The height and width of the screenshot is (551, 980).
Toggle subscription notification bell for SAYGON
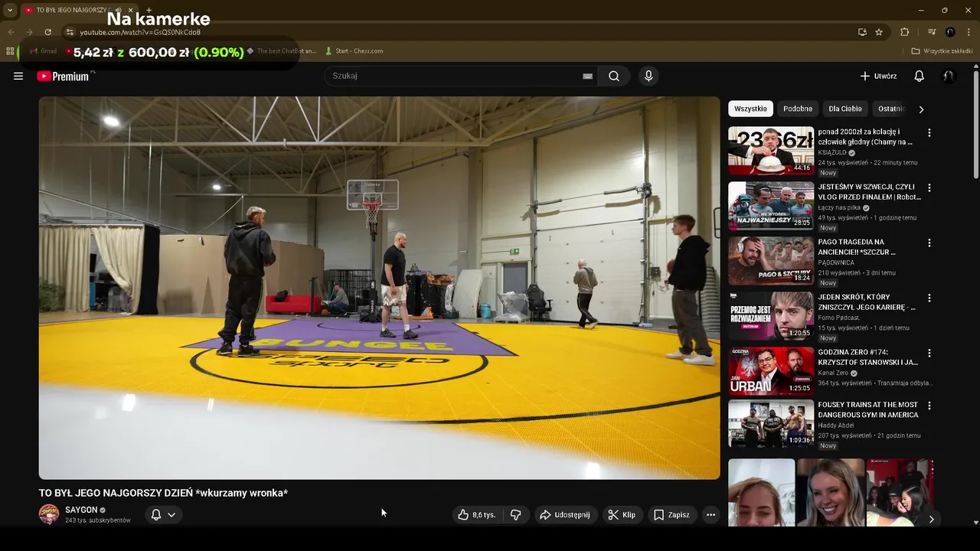pos(163,515)
